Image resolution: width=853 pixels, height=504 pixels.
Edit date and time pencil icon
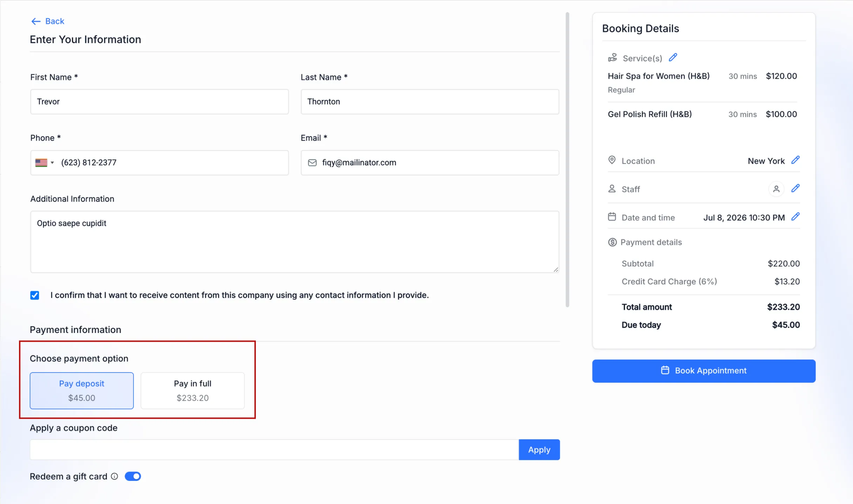[x=796, y=217]
